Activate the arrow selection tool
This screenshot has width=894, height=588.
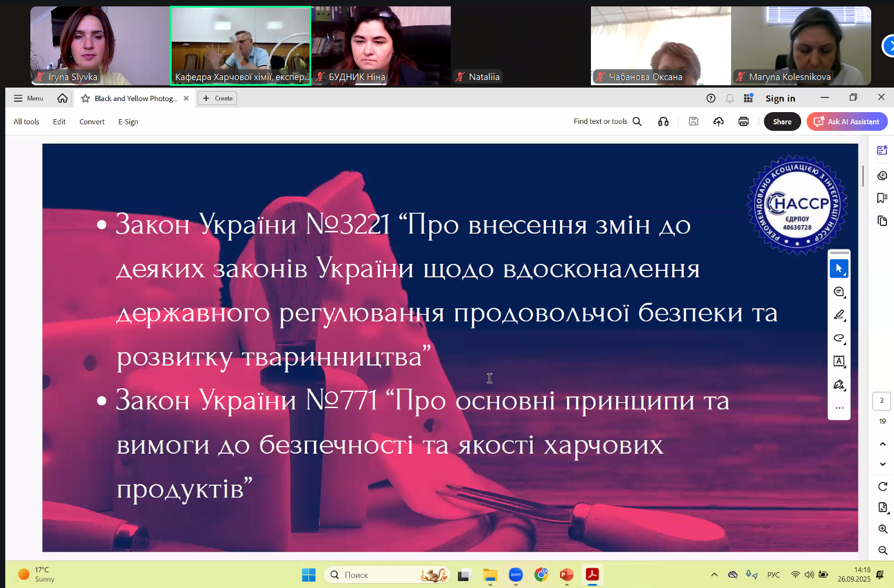839,269
